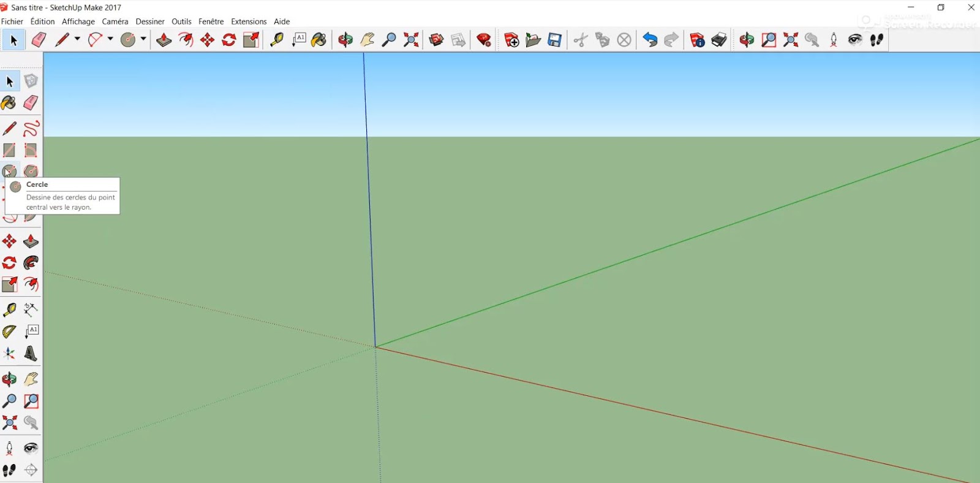The image size is (980, 483).
Task: Open the Édition menu
Action: click(x=42, y=21)
